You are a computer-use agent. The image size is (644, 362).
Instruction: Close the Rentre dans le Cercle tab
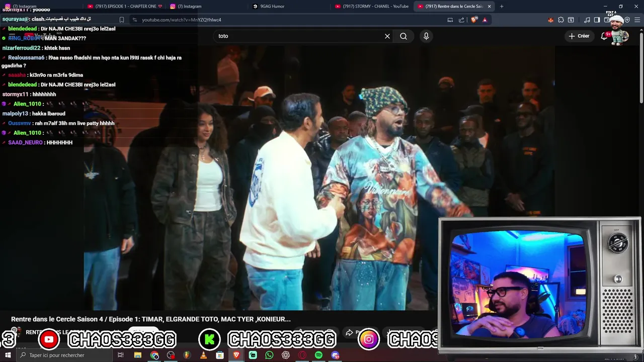(489, 7)
